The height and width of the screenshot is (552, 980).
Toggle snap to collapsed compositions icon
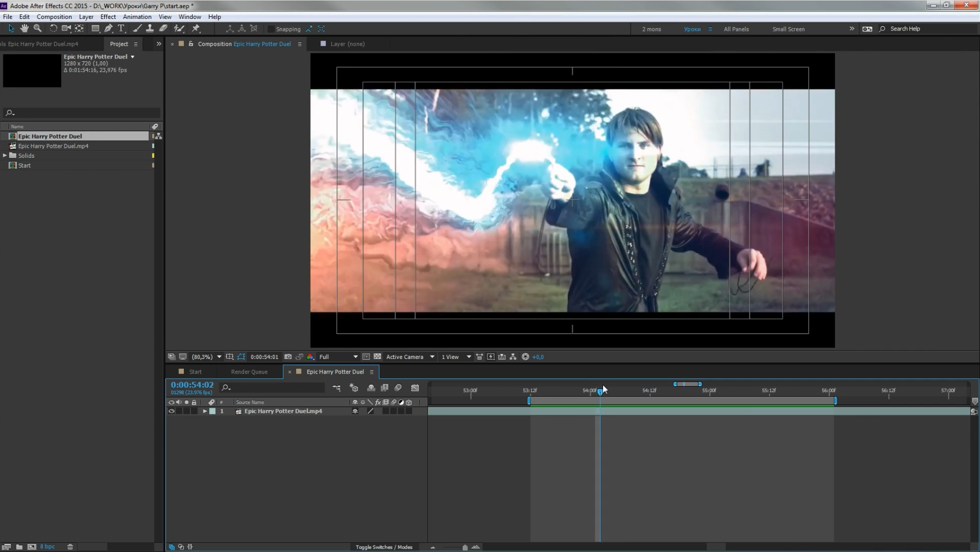[321, 29]
